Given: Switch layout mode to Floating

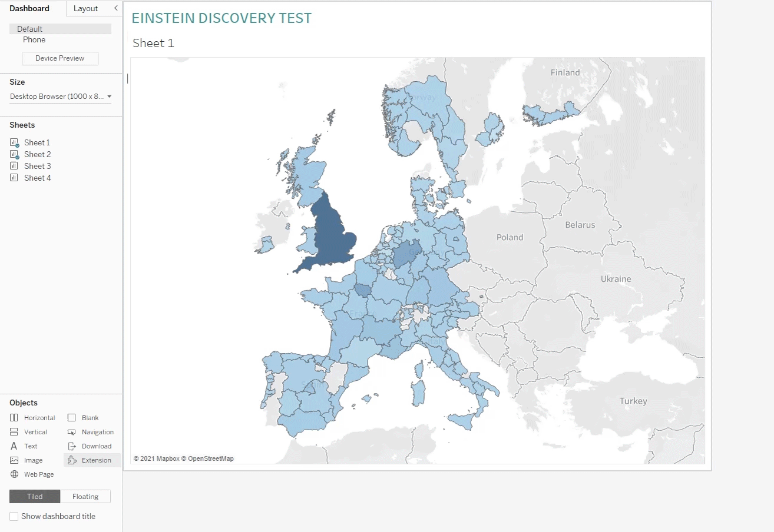Looking at the screenshot, I should coord(85,496).
